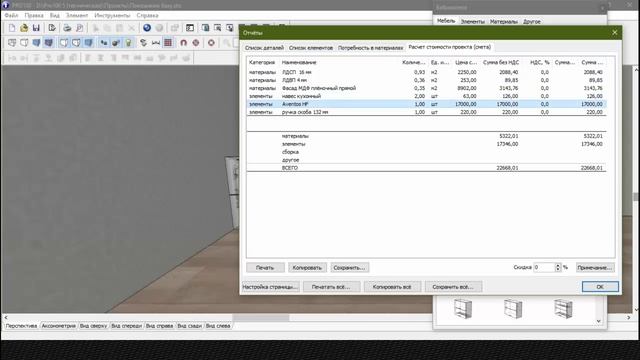Click the Примечание... button
This screenshot has width=640, height=360.
click(x=595, y=268)
